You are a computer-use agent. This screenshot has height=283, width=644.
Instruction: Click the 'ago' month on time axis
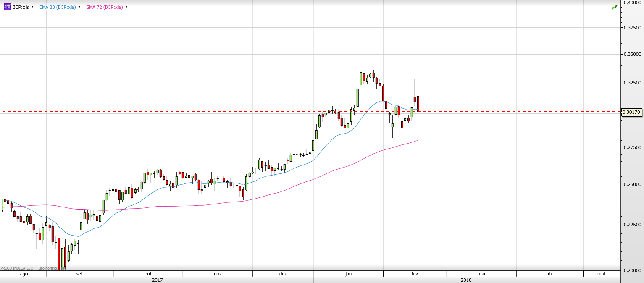tap(24, 274)
